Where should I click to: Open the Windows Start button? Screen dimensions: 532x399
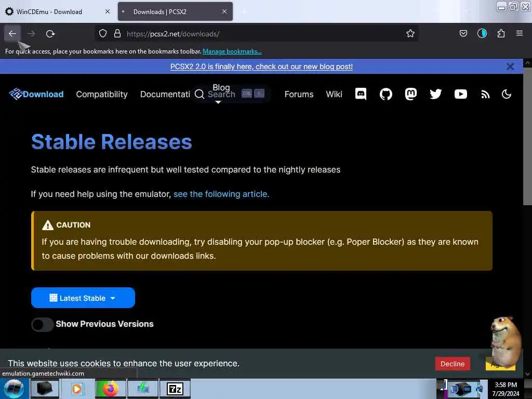pyautogui.click(x=14, y=389)
